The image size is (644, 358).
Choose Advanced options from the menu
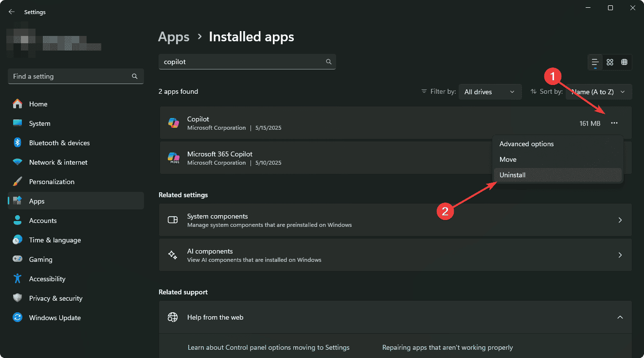click(x=557, y=144)
